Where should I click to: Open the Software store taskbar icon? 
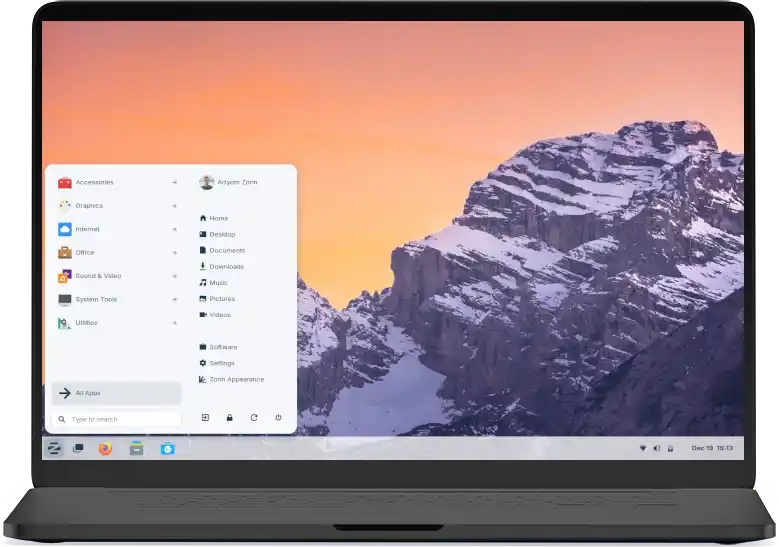click(168, 448)
